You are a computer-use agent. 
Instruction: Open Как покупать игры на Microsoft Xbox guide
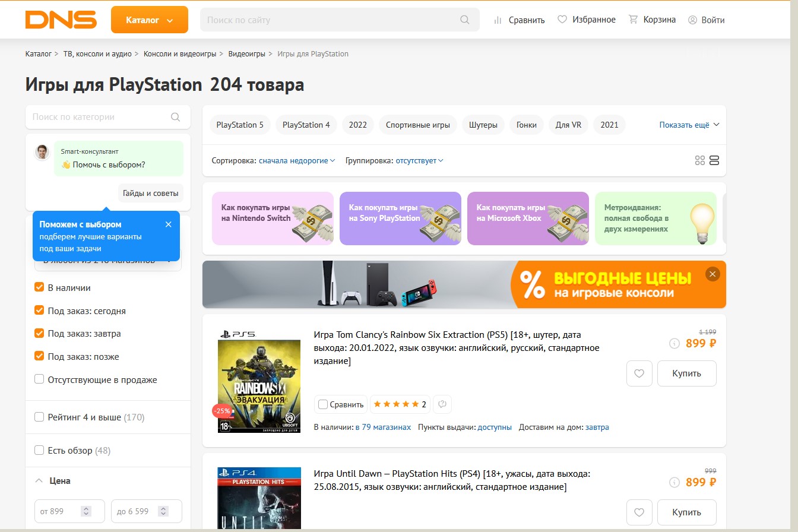point(528,218)
